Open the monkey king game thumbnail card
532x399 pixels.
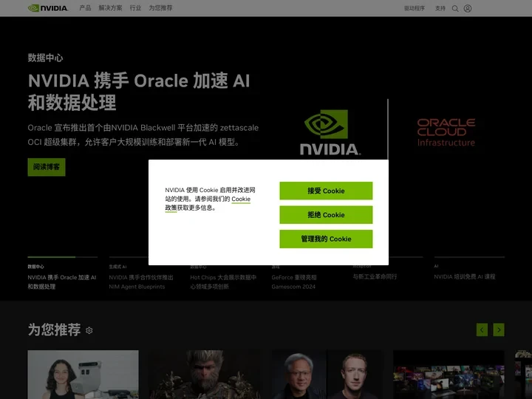click(205, 375)
